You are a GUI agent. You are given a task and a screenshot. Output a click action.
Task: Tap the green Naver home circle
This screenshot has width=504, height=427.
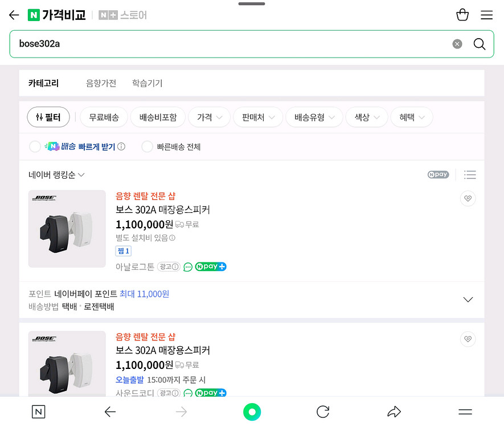[x=252, y=412]
